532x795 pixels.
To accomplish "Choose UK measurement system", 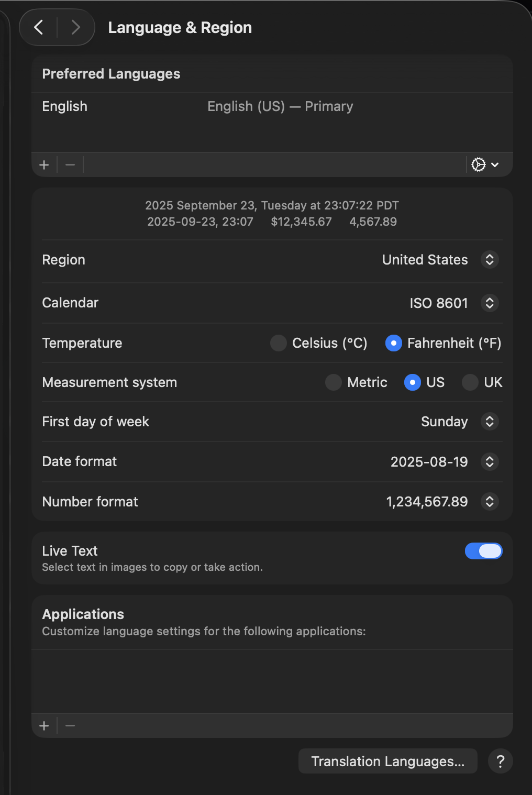I will pos(470,382).
